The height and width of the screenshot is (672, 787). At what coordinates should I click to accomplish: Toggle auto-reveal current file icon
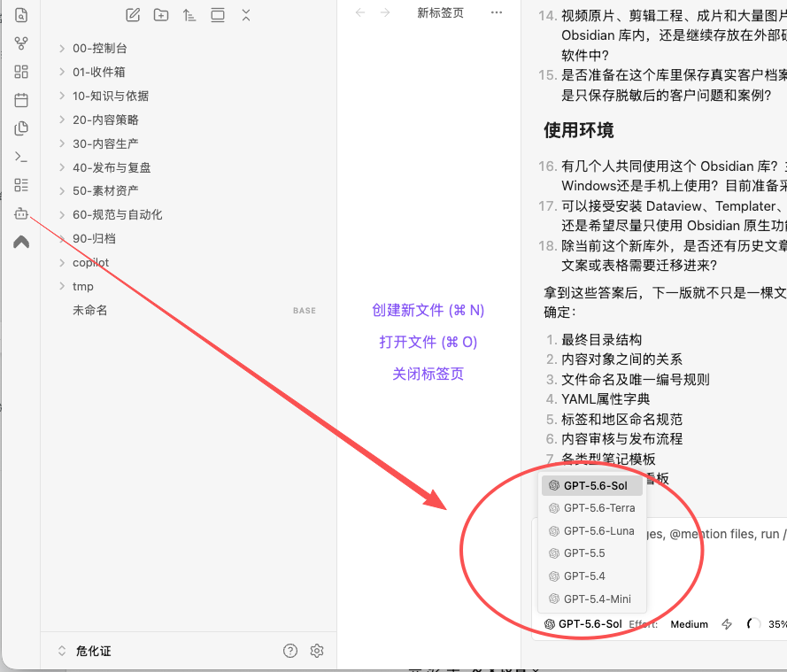pos(217,15)
